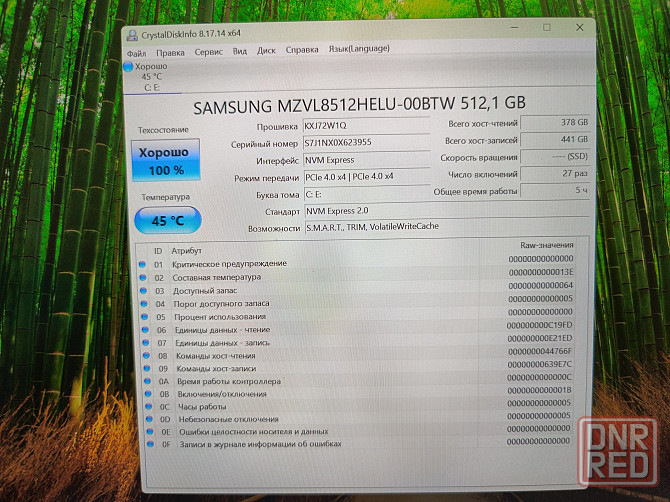Click the Буква тома field C: E:
The image size is (670, 502).
pyautogui.click(x=366, y=194)
